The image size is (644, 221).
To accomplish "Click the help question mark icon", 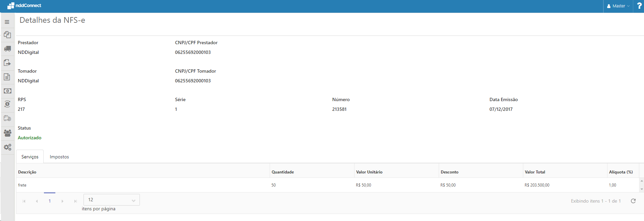I will coord(639,6).
